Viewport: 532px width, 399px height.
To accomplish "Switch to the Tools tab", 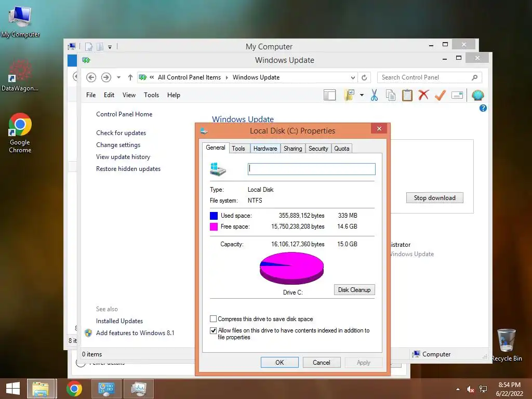I will 238,148.
